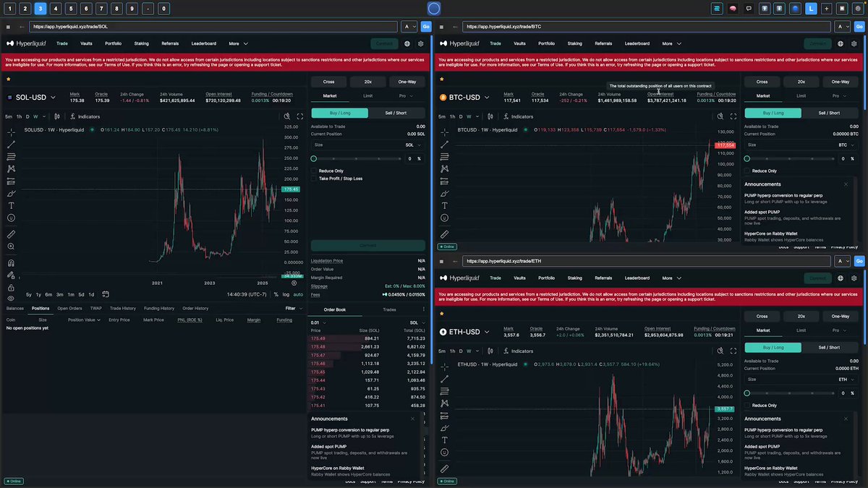Open settings gear in BTC panel header
Image resolution: width=868 pixels, height=488 pixels.
pyautogui.click(x=854, y=43)
